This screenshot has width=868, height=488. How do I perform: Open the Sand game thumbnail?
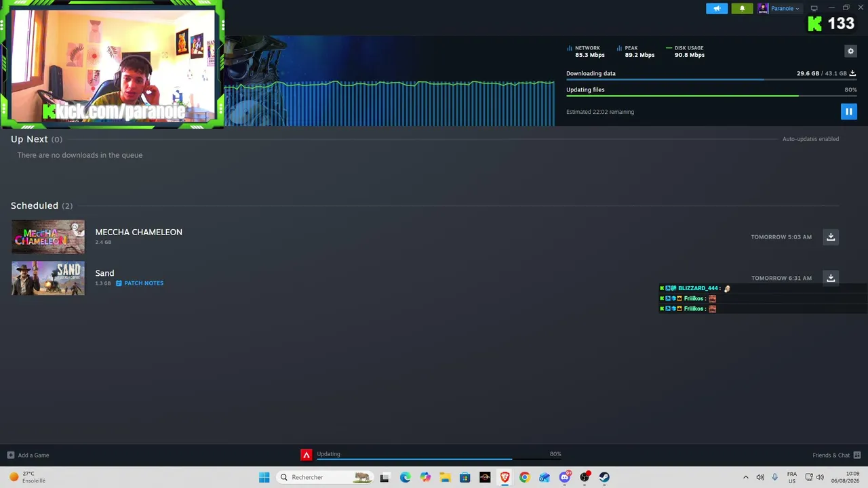pos(48,278)
